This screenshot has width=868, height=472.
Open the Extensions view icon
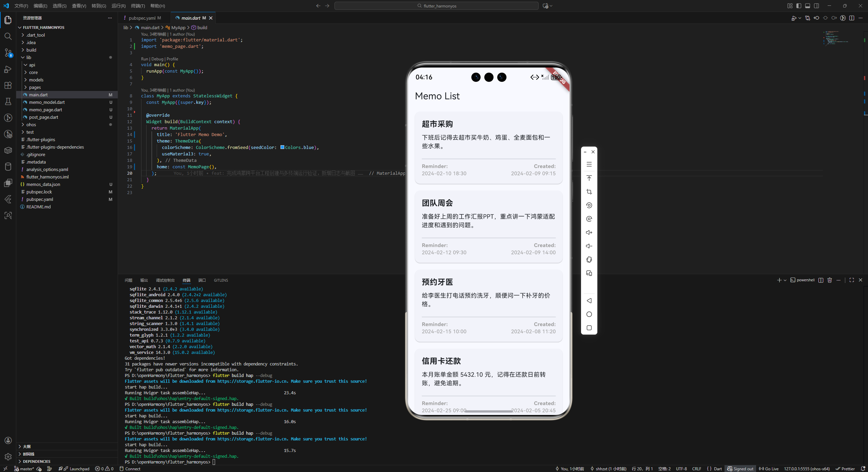click(x=8, y=85)
